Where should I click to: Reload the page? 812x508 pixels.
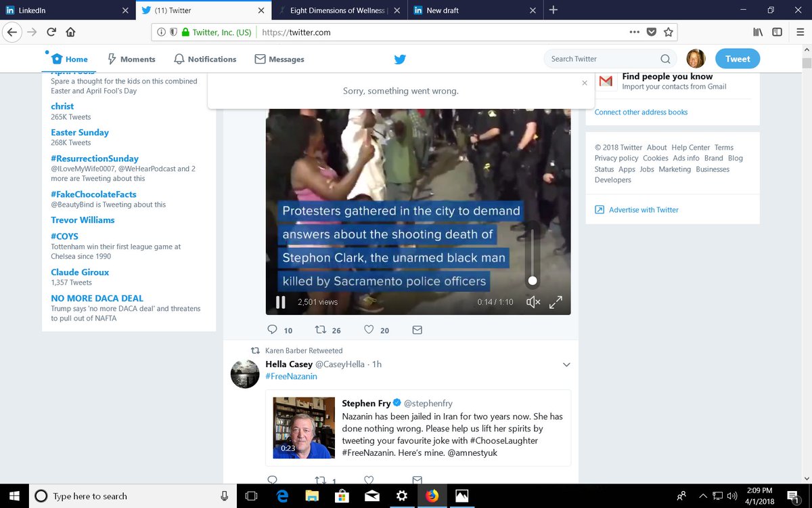click(51, 32)
